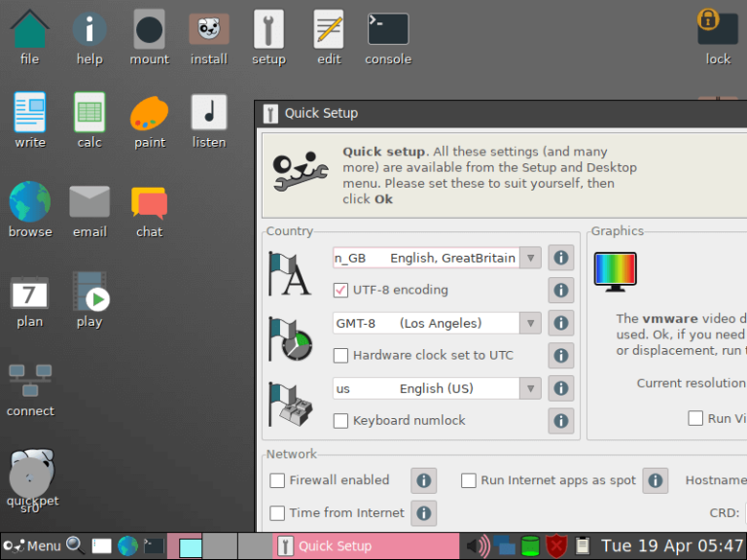Click the speaker volume tray icon
This screenshot has width=747, height=560.
[x=478, y=545]
